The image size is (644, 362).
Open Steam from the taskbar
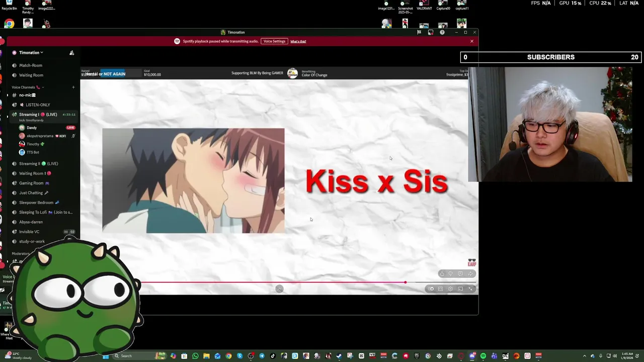point(339,356)
